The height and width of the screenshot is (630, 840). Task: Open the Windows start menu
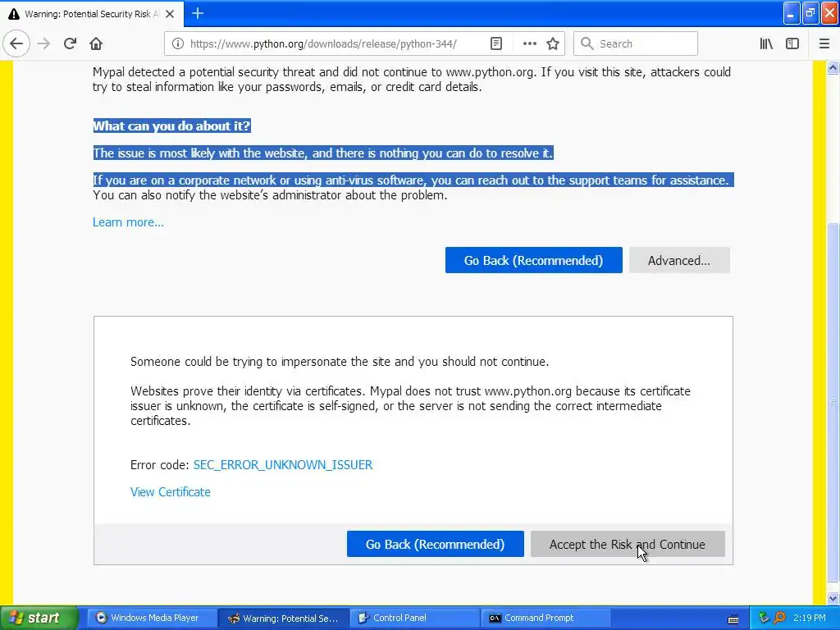tap(39, 618)
